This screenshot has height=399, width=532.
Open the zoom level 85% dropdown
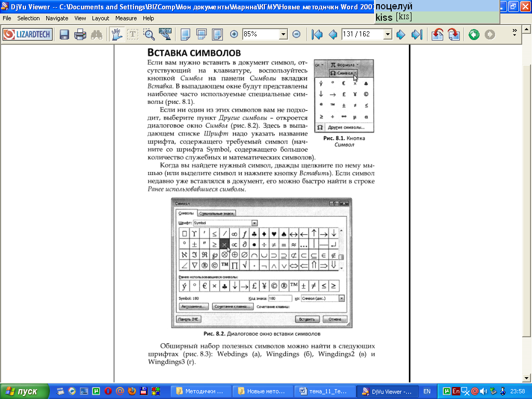pyautogui.click(x=283, y=34)
